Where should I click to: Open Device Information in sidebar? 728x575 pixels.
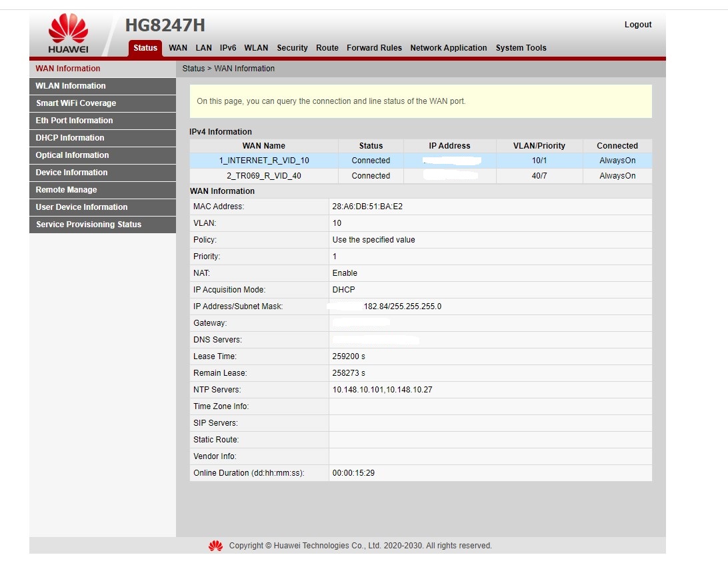(x=103, y=173)
